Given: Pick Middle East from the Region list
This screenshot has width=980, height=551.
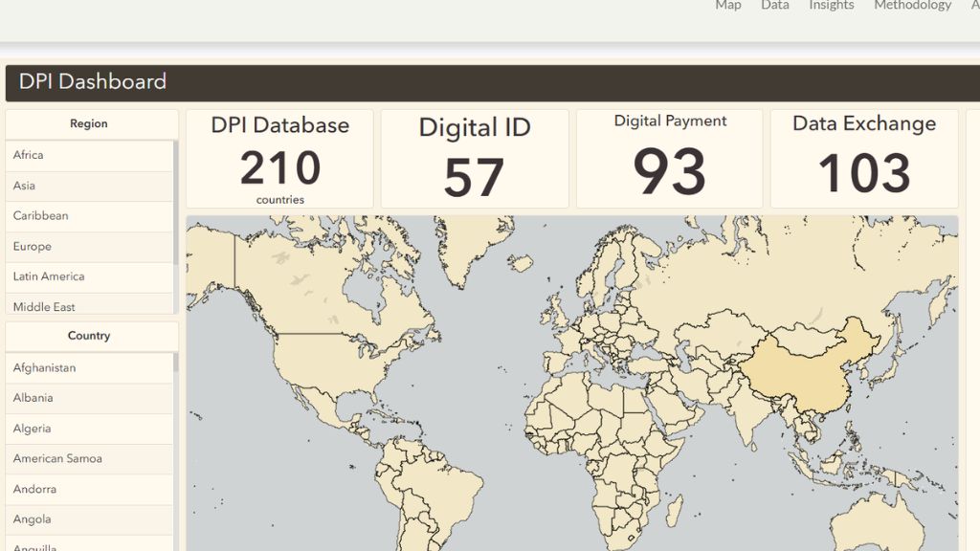Looking at the screenshot, I should coord(89,306).
